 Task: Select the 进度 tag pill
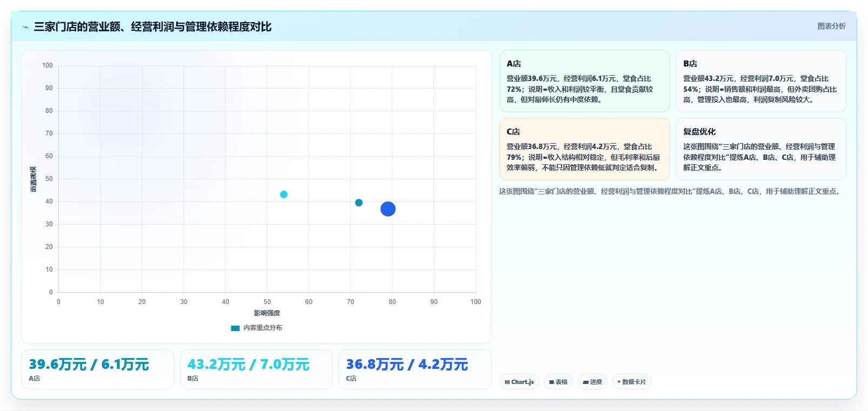[x=592, y=382]
